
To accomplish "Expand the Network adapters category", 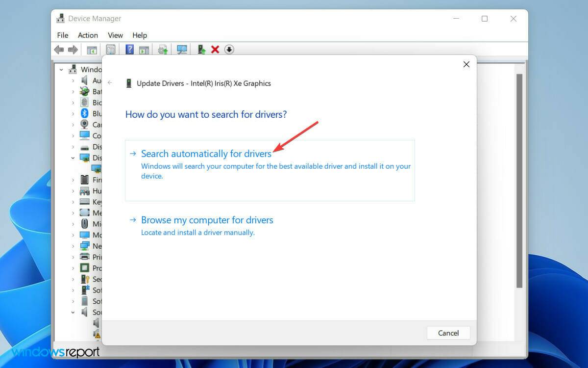I will [x=73, y=246].
